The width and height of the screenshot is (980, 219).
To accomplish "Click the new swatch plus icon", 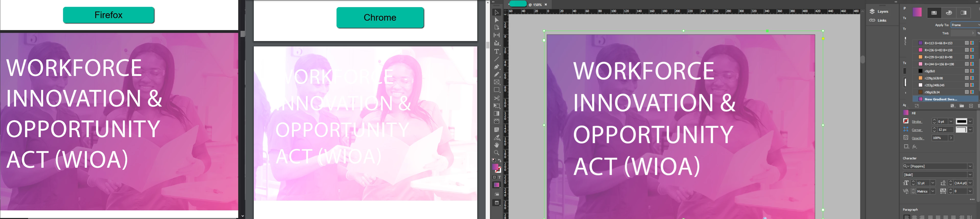I will pos(971,106).
